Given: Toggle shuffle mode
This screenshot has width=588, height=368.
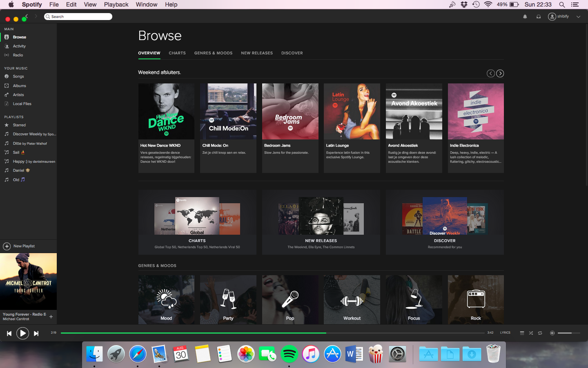Looking at the screenshot, I should point(531,333).
